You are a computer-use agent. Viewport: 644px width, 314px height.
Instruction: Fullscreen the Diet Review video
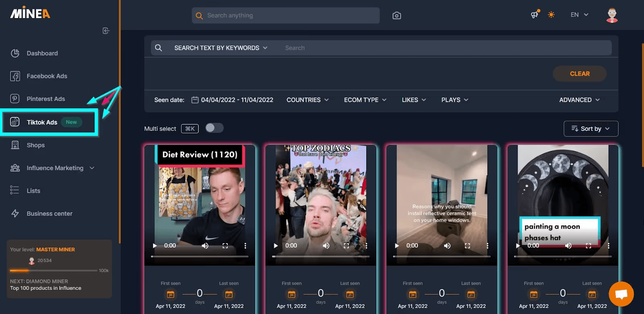(225, 246)
